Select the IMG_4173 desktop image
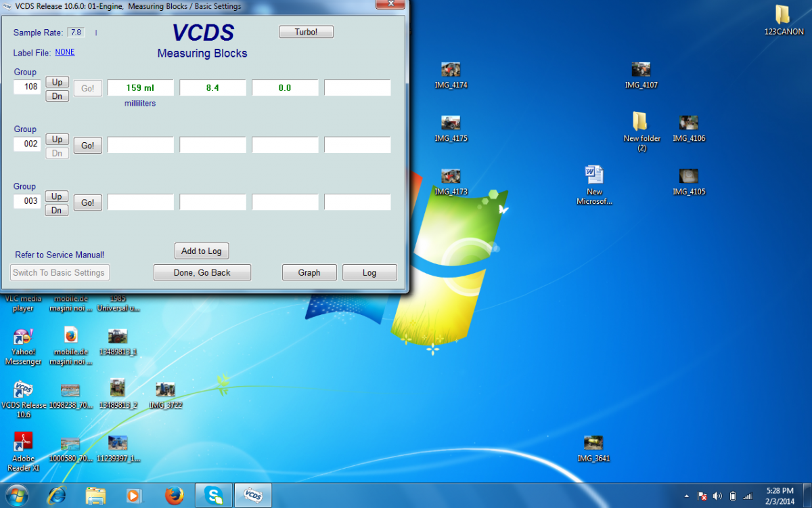This screenshot has height=508, width=812. click(x=451, y=182)
